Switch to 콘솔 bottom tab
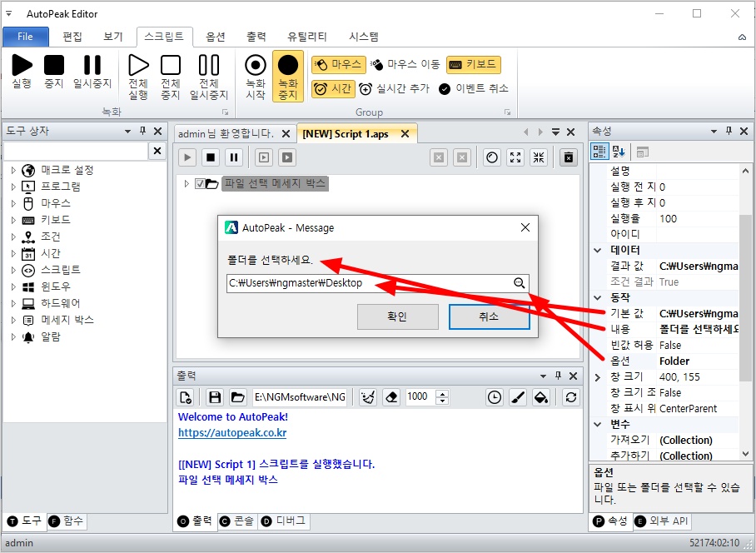The width and height of the screenshot is (756, 553). point(236,521)
